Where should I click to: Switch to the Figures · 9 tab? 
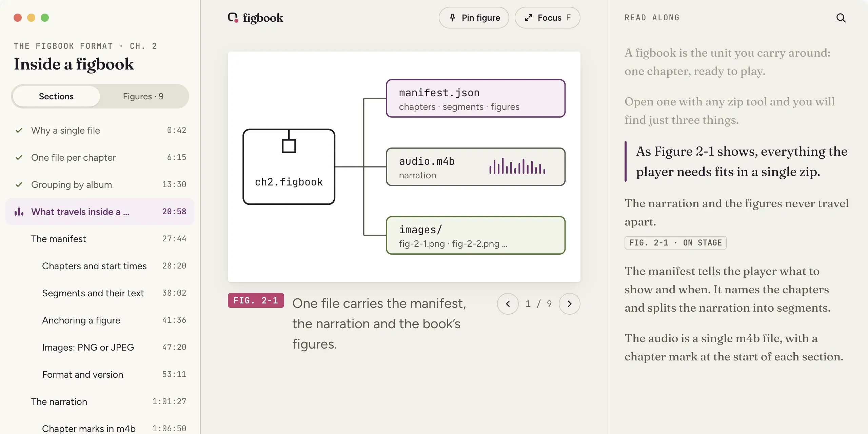tap(143, 96)
